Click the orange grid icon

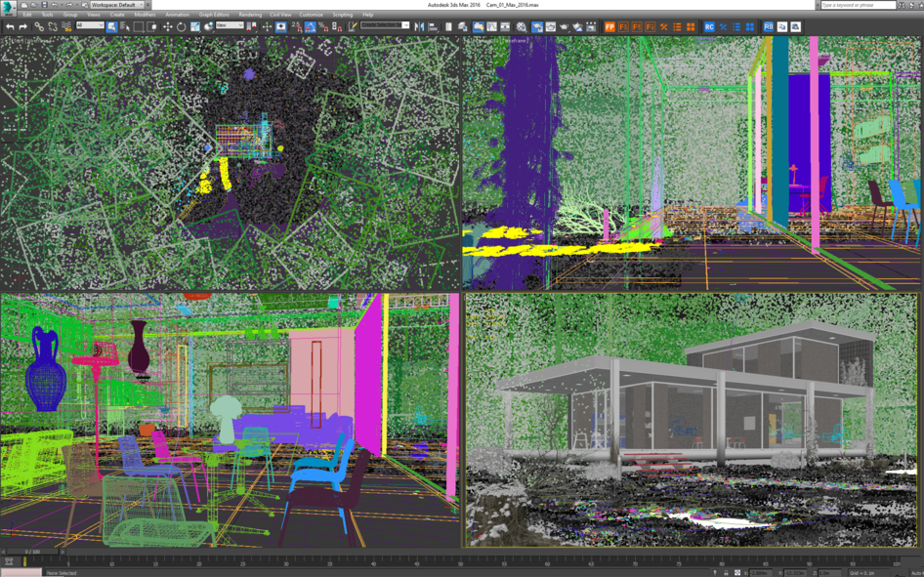[691, 26]
